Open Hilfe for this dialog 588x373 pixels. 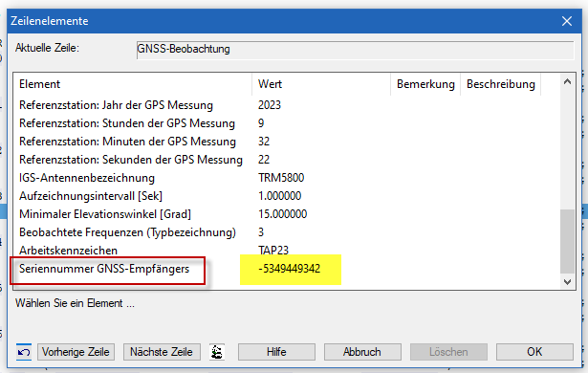click(x=276, y=352)
